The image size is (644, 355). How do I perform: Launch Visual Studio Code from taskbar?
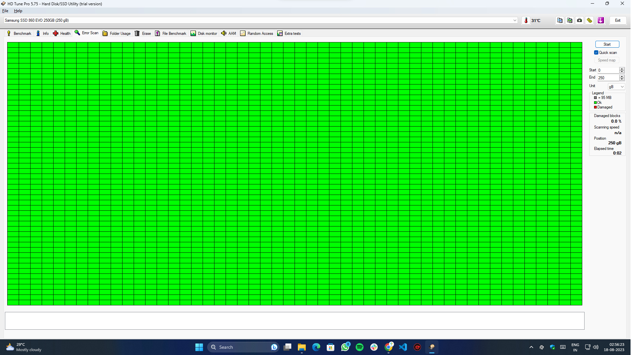[x=403, y=347]
